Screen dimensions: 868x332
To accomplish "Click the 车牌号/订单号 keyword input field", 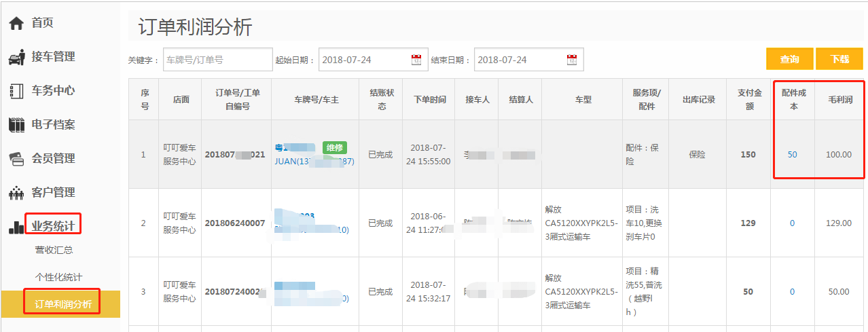I will (x=217, y=60).
